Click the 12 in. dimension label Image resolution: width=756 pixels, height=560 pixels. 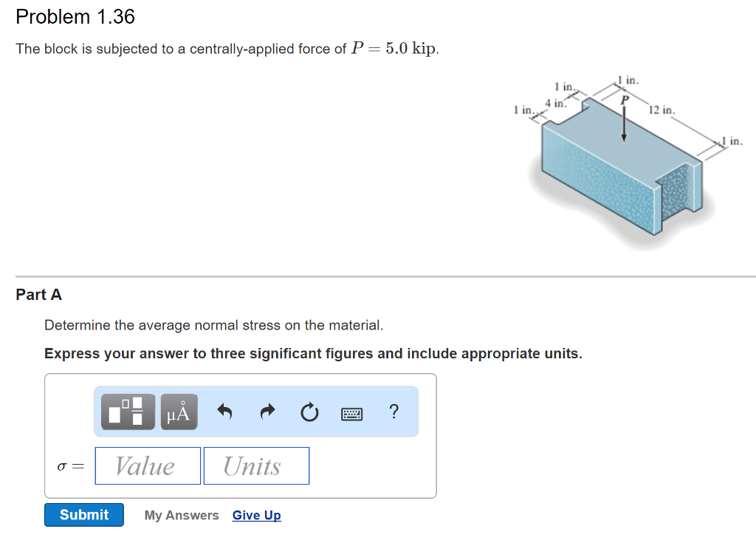point(661,109)
